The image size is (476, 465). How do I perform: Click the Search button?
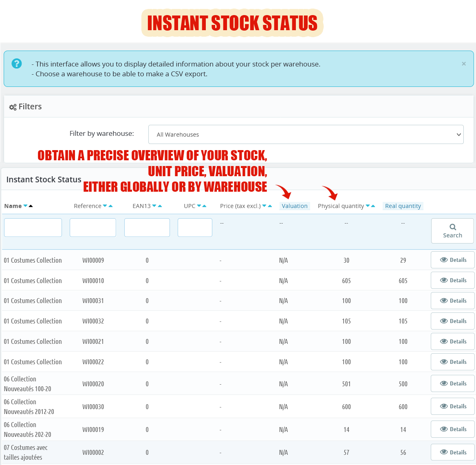point(452,231)
